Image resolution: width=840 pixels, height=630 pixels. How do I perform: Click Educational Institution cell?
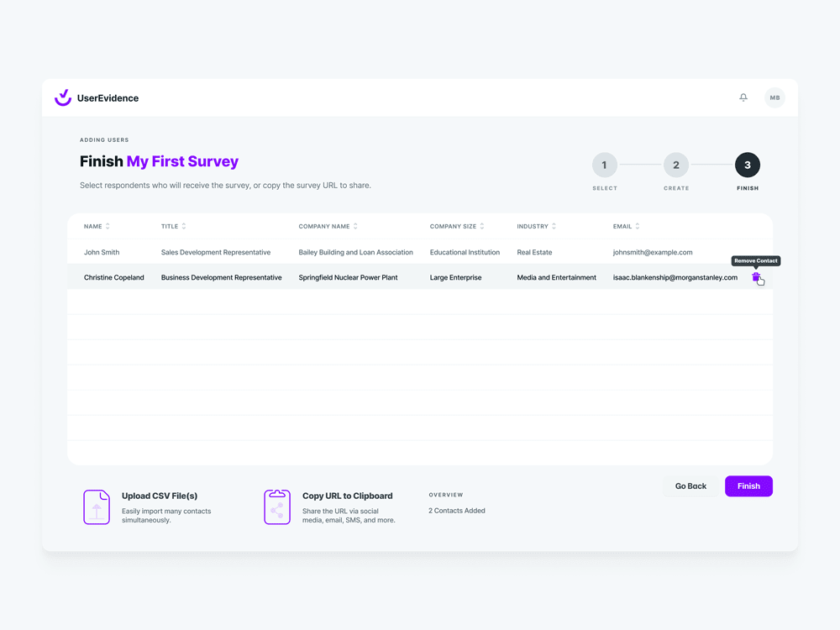tap(465, 252)
